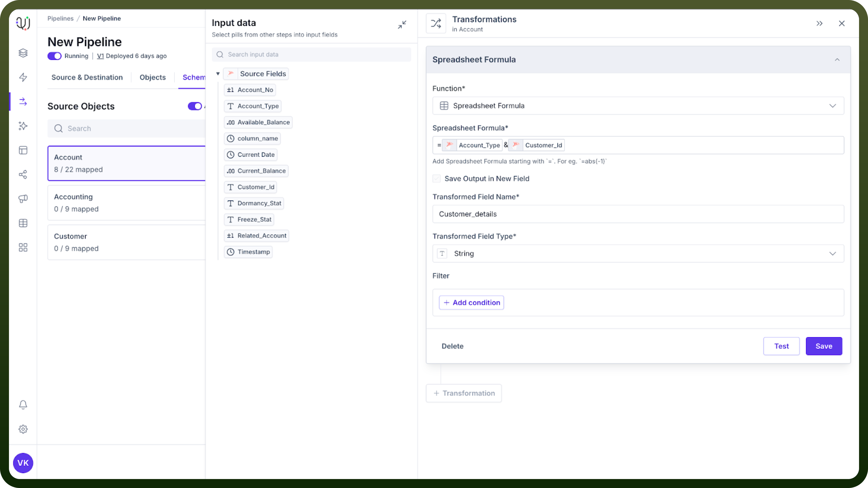The width and height of the screenshot is (868, 488).
Task: Open the V1 version link
Action: pos(100,56)
